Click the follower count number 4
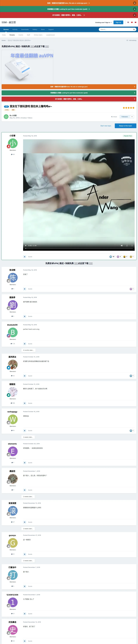This screenshot has width=138, height=644. tap(132, 117)
